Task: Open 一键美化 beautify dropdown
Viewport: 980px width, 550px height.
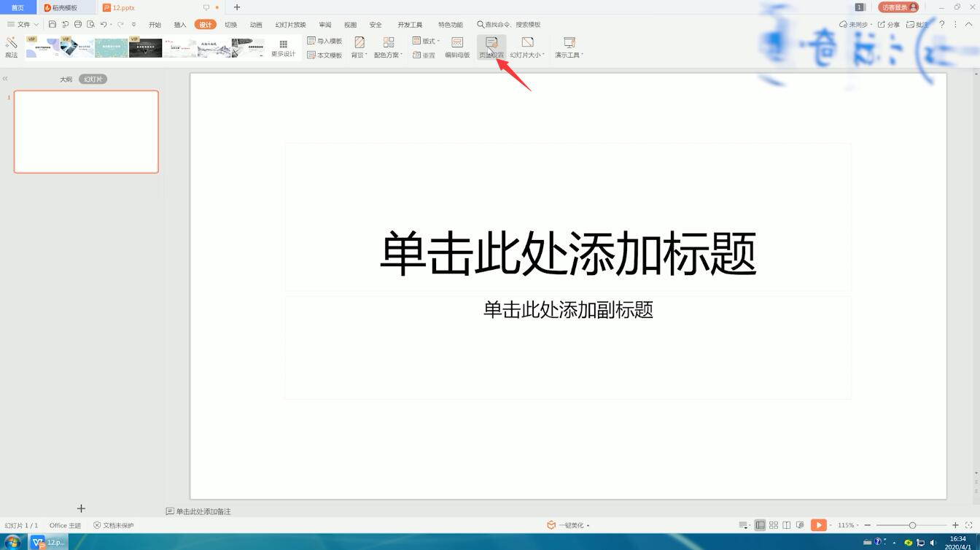Action: coord(568,525)
